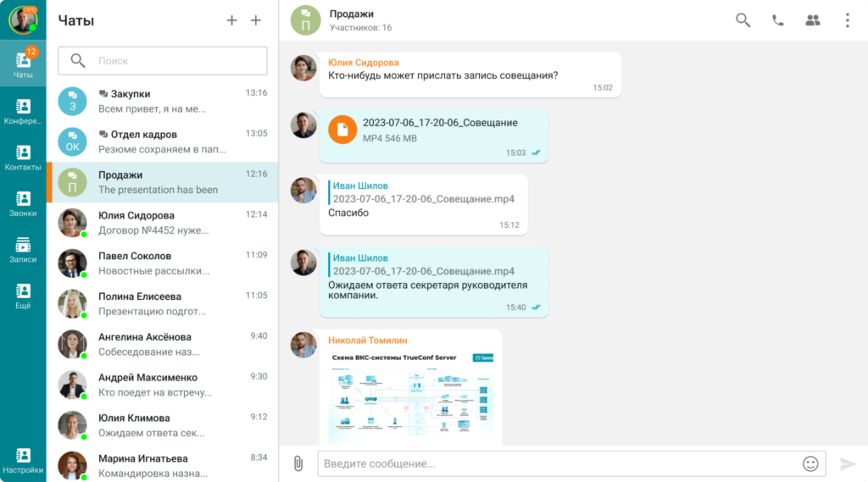Open search in the Продажи chat header

[743, 20]
